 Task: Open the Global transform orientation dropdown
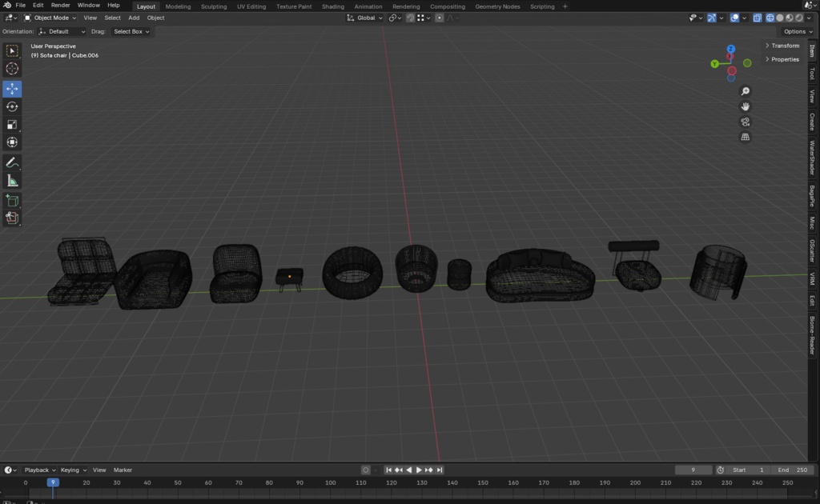(364, 18)
